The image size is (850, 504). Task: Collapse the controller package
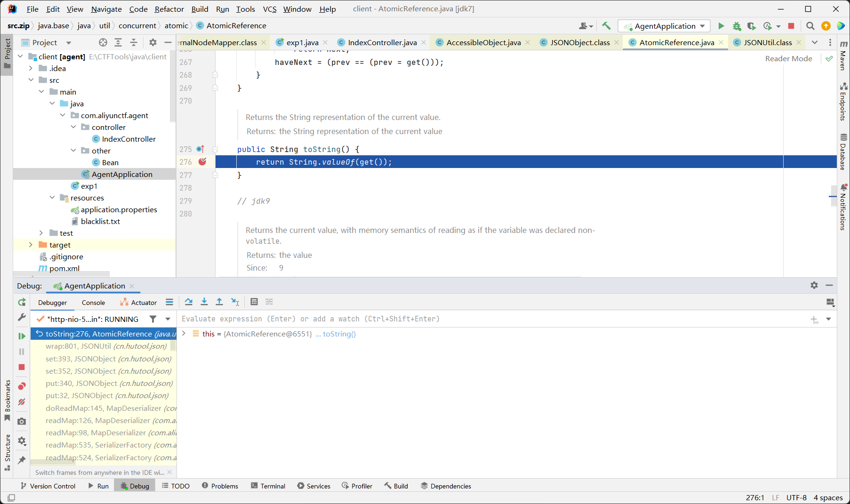click(x=73, y=127)
